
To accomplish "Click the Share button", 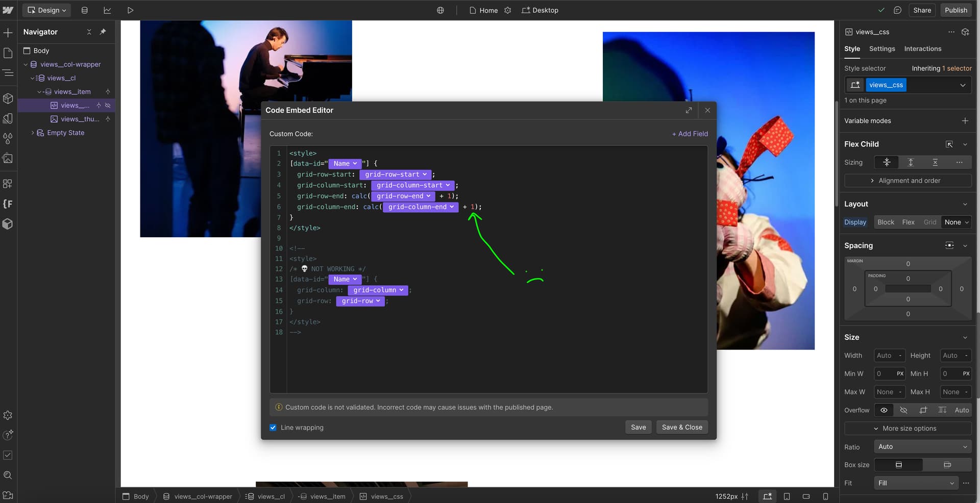I will [922, 10].
